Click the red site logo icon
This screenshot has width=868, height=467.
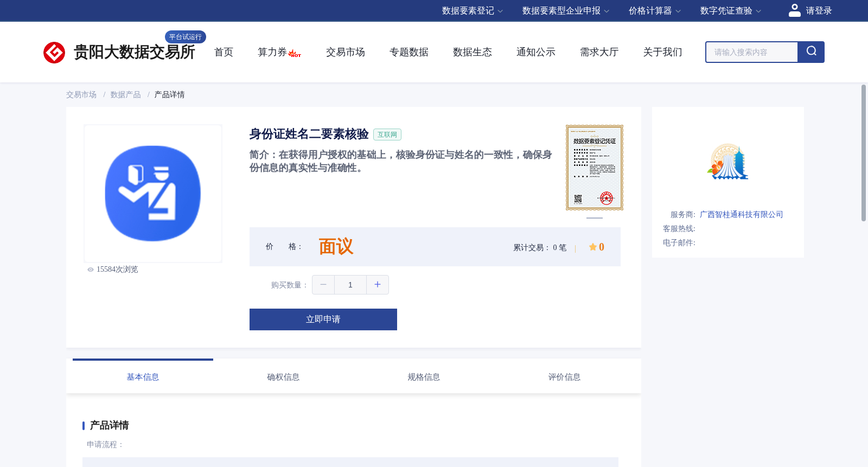point(54,53)
